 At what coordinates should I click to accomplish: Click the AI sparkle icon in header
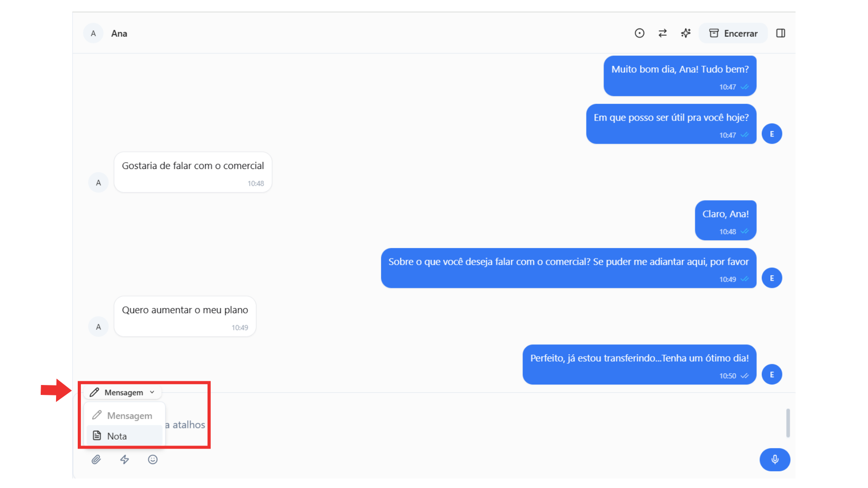click(x=686, y=33)
